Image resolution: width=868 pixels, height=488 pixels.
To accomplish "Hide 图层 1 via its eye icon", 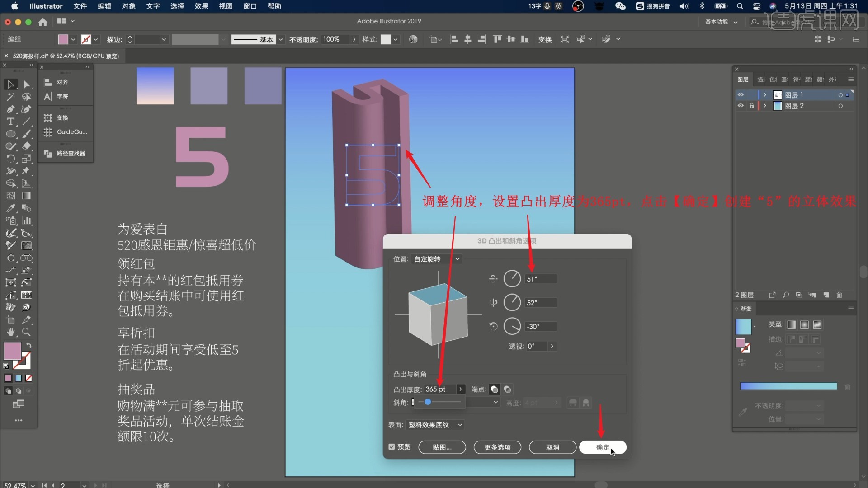I will pos(741,95).
